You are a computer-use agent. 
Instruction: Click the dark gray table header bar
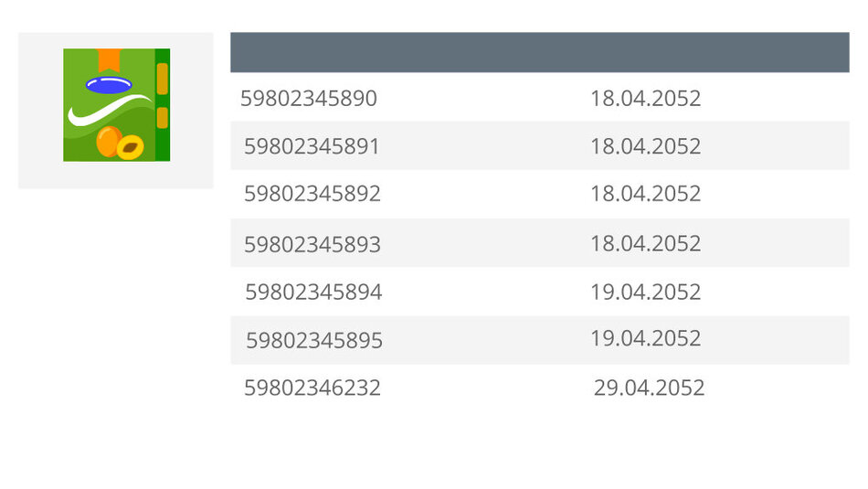pos(540,52)
